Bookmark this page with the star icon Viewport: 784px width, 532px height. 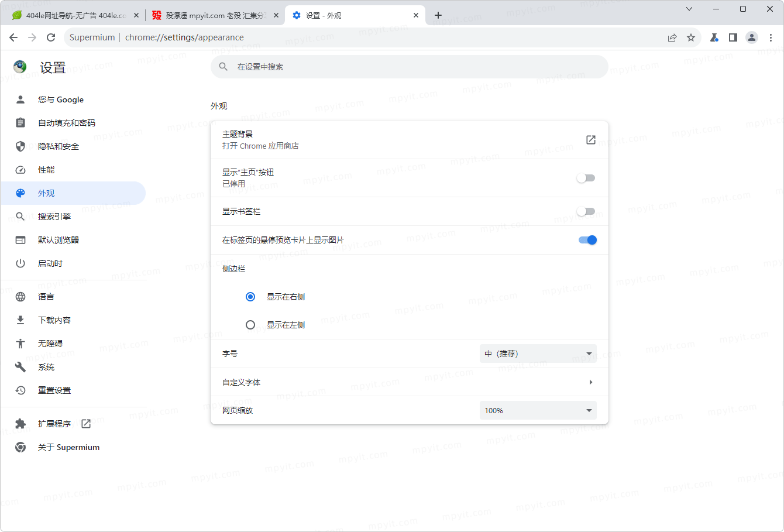691,37
